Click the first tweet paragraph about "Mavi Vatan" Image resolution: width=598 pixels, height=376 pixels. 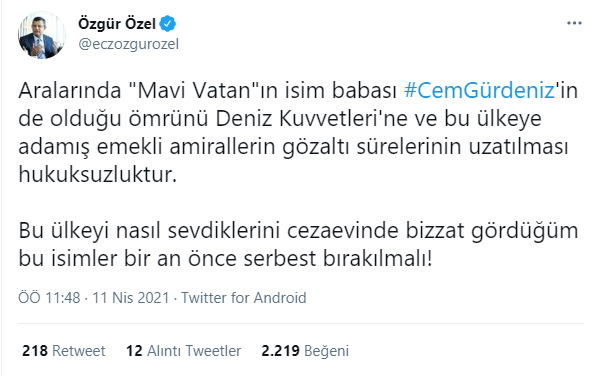[x=297, y=132]
